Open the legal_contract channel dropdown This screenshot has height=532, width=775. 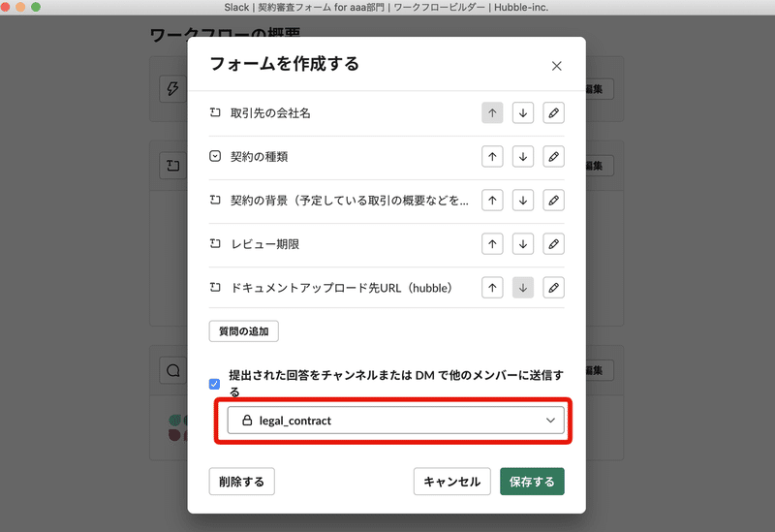[395, 421]
